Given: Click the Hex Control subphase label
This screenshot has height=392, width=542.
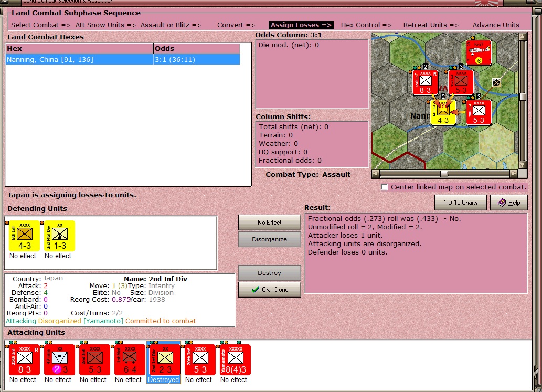Looking at the screenshot, I should (366, 25).
